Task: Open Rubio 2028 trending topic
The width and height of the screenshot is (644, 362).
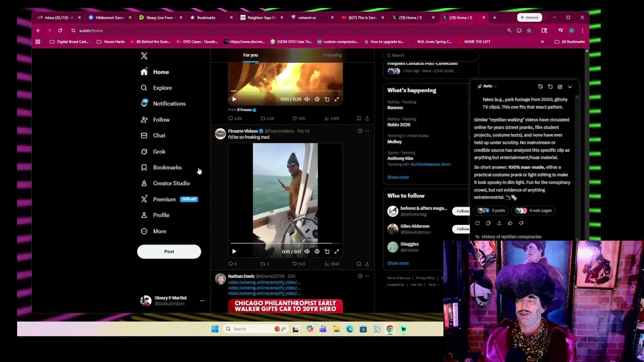Action: click(x=398, y=125)
